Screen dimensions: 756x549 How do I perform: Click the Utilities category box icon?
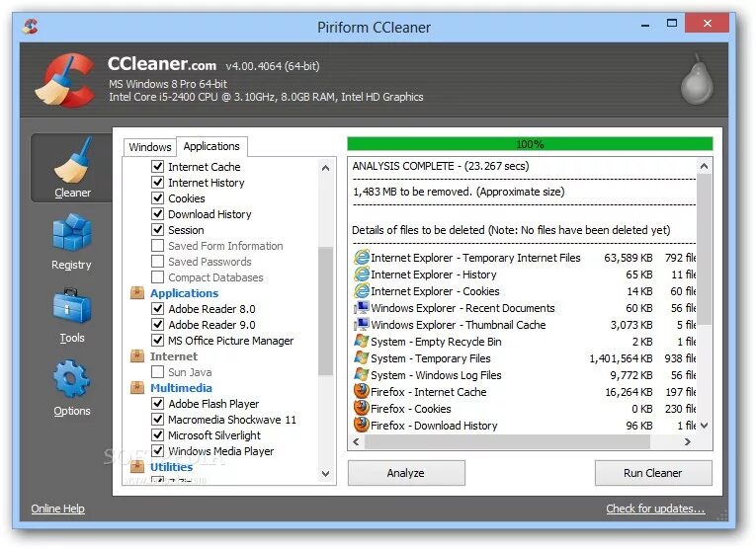(x=137, y=466)
